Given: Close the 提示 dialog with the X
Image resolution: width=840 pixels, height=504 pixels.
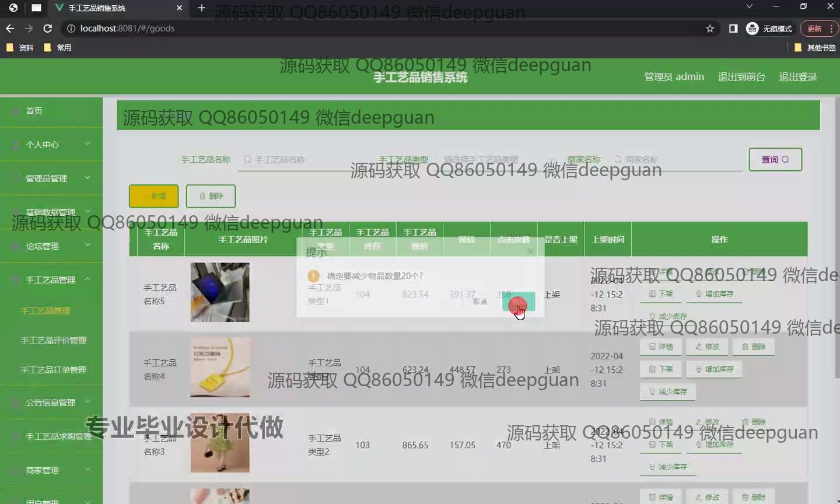Looking at the screenshot, I should point(530,251).
